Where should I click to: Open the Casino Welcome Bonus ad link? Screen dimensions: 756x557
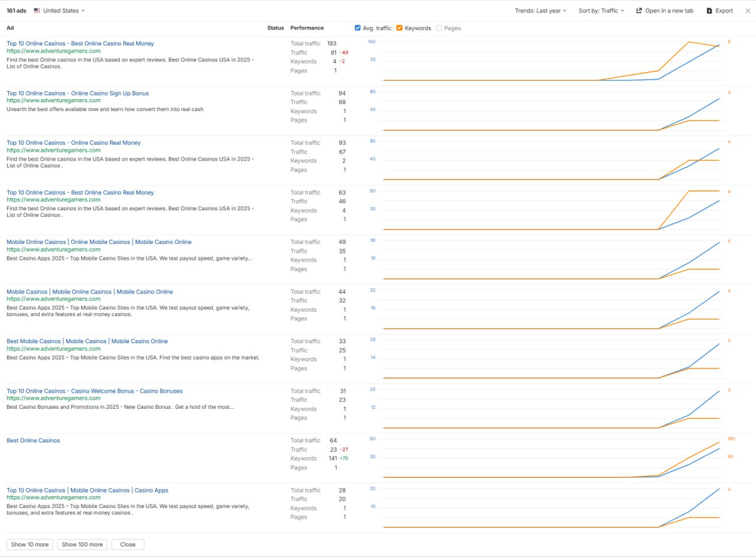pos(94,391)
